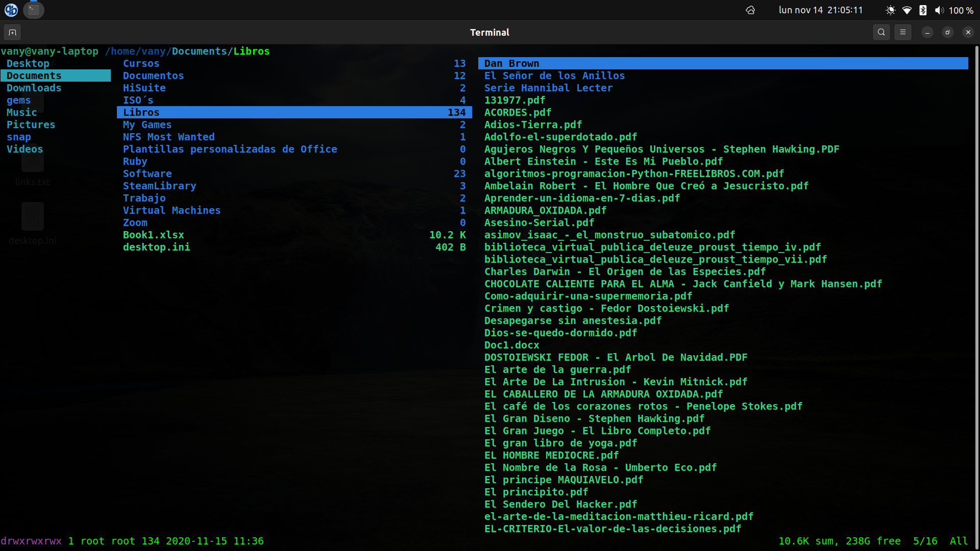Expand the El Señor de los Anillos folder
Viewport: 980px width, 551px height.
(x=554, y=76)
